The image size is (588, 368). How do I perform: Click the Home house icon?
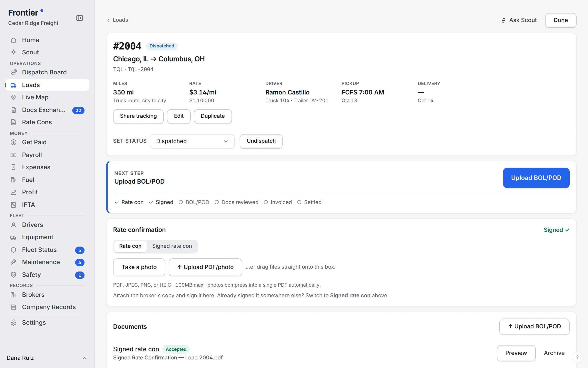tap(13, 40)
